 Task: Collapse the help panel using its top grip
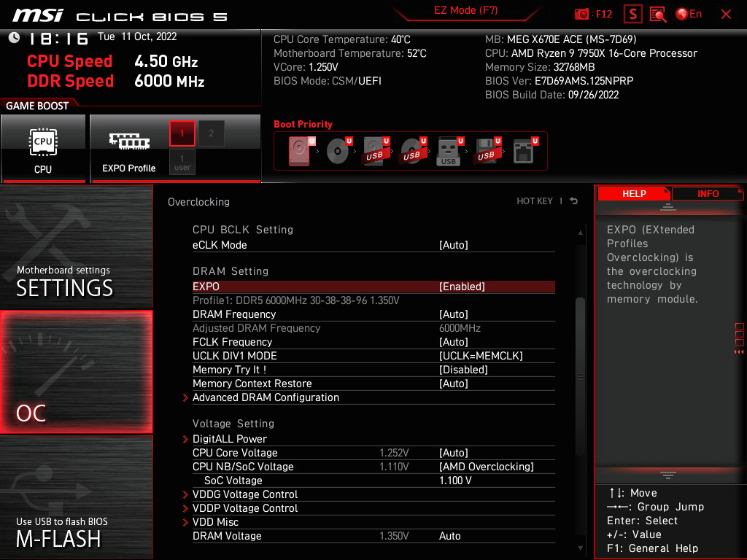tap(668, 207)
